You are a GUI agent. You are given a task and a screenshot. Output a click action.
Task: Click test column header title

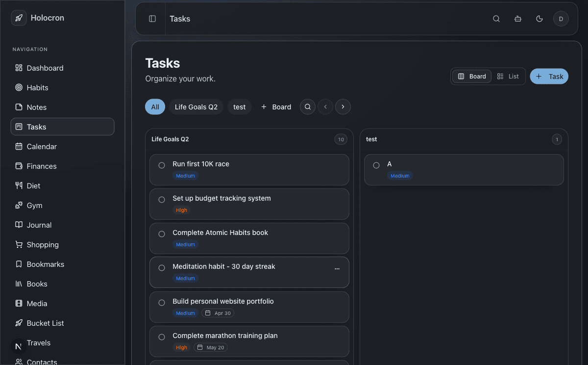click(371, 139)
